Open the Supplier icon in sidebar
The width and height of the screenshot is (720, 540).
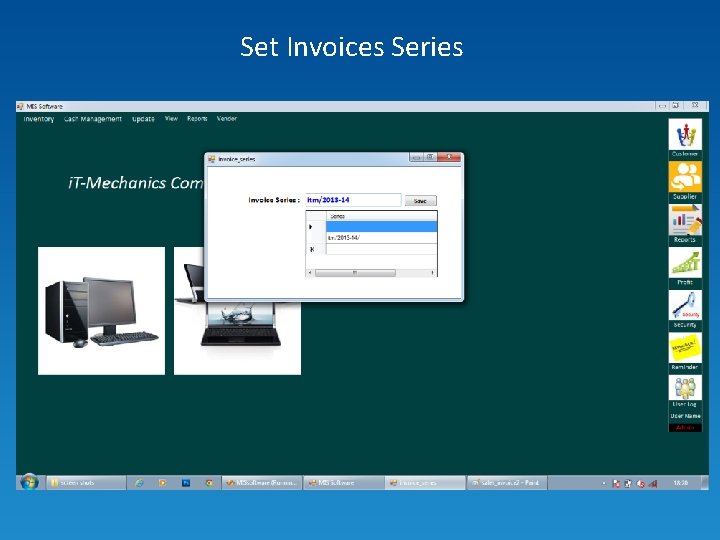685,177
